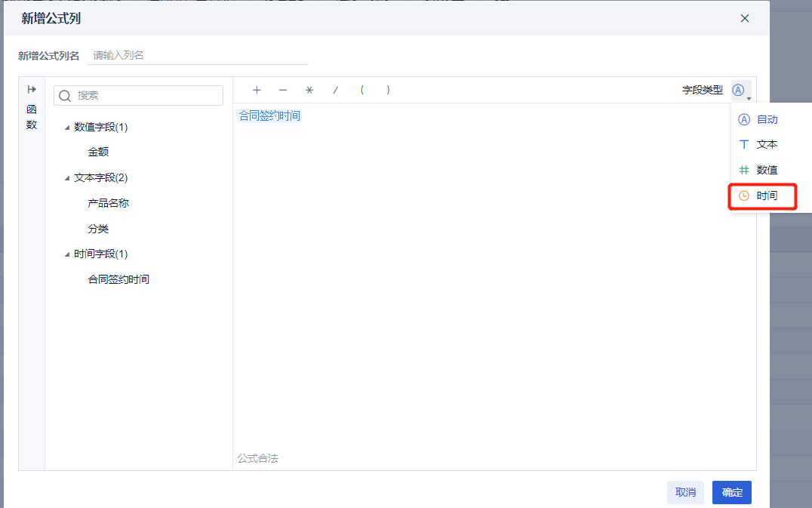Click the 字段类型 label
The height and width of the screenshot is (508, 812).
[x=703, y=90]
